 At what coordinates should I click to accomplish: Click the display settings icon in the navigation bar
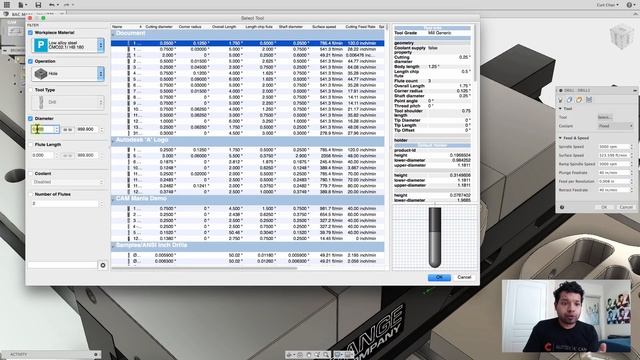tap(338, 355)
